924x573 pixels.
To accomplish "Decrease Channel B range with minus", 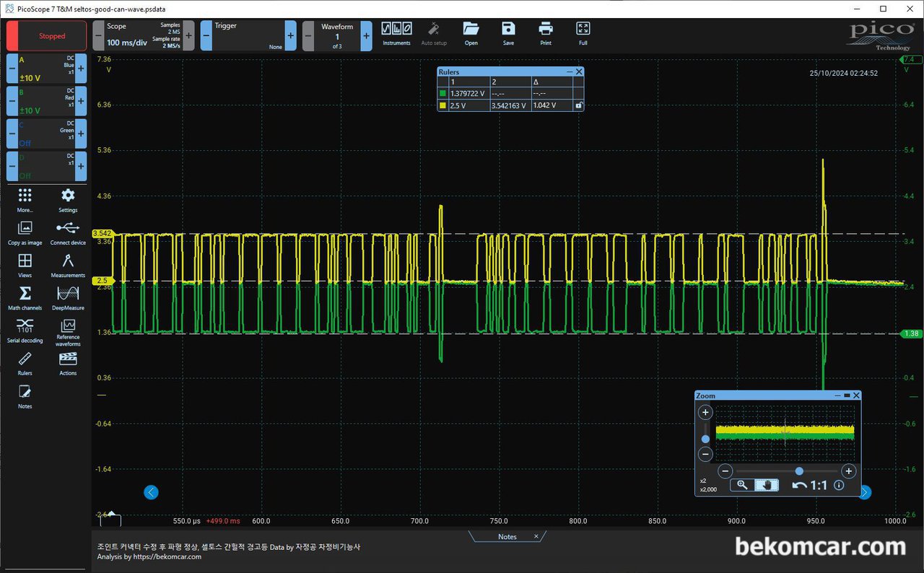I will point(12,101).
